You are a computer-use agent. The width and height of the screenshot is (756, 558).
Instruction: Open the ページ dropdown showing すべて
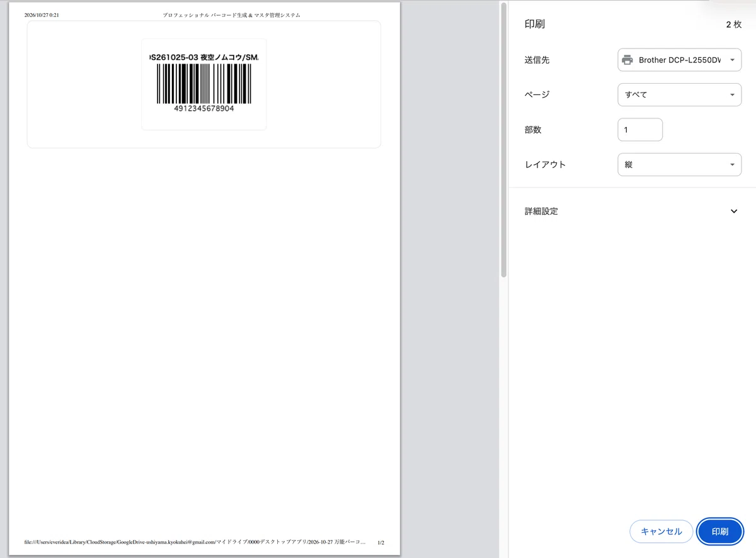(679, 94)
